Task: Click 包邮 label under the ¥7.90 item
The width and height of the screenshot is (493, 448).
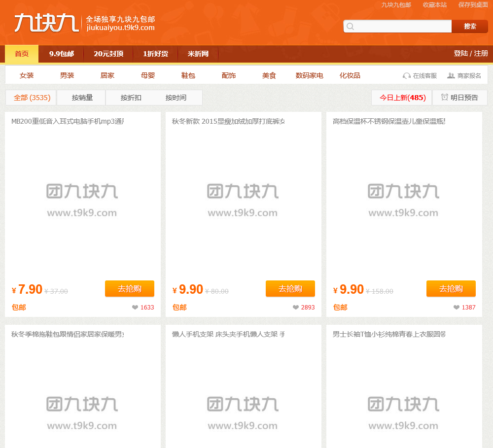Action: [x=19, y=307]
